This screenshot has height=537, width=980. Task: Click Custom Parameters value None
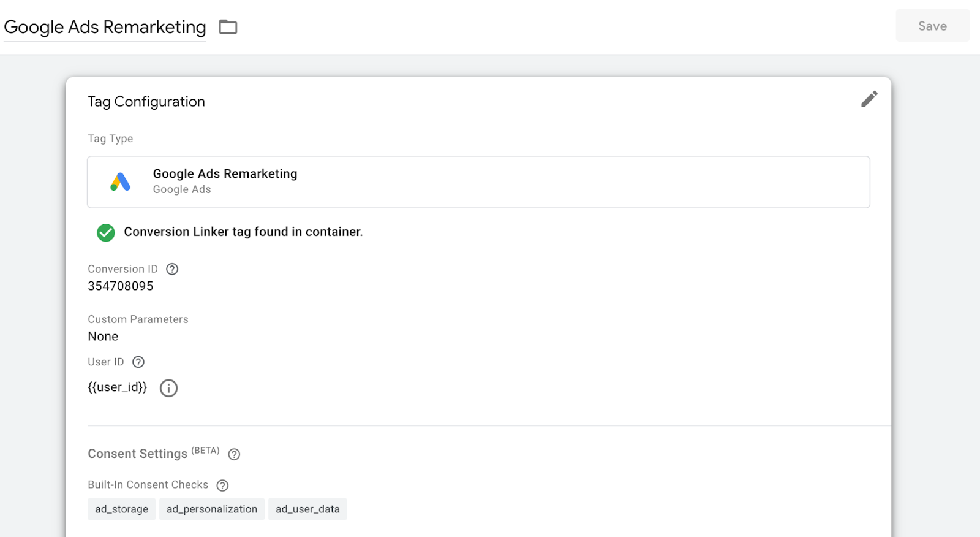click(x=103, y=337)
